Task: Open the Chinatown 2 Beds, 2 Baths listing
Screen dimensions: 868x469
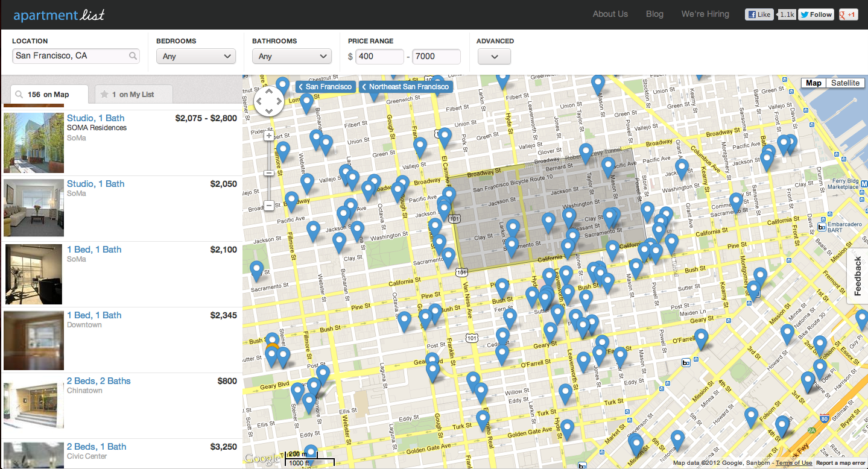Action: click(99, 381)
